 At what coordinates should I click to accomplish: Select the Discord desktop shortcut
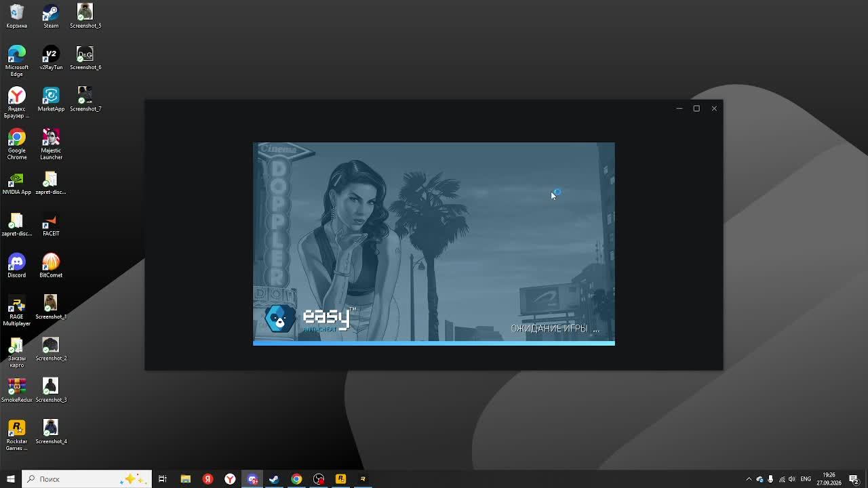point(17,266)
